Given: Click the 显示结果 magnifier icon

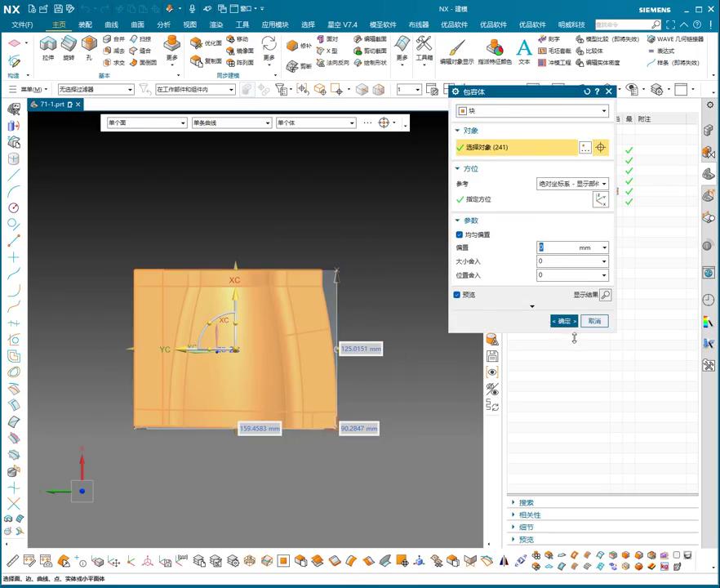Looking at the screenshot, I should point(605,295).
